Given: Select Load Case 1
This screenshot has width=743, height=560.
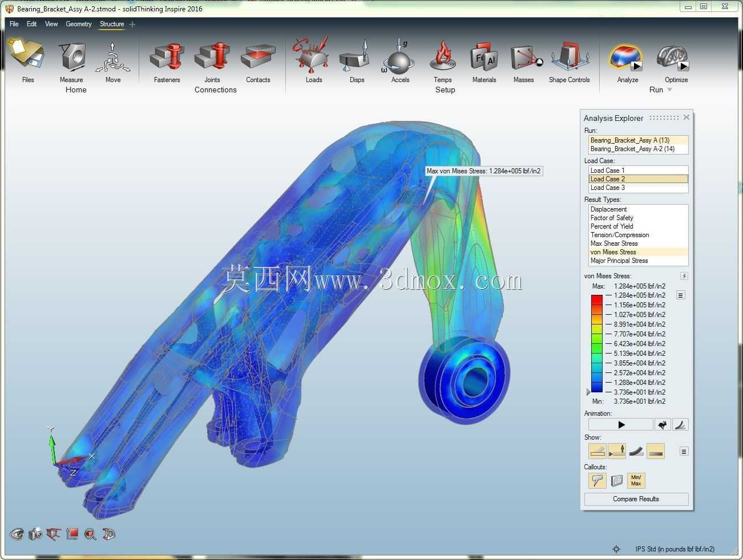Looking at the screenshot, I should (x=638, y=171).
